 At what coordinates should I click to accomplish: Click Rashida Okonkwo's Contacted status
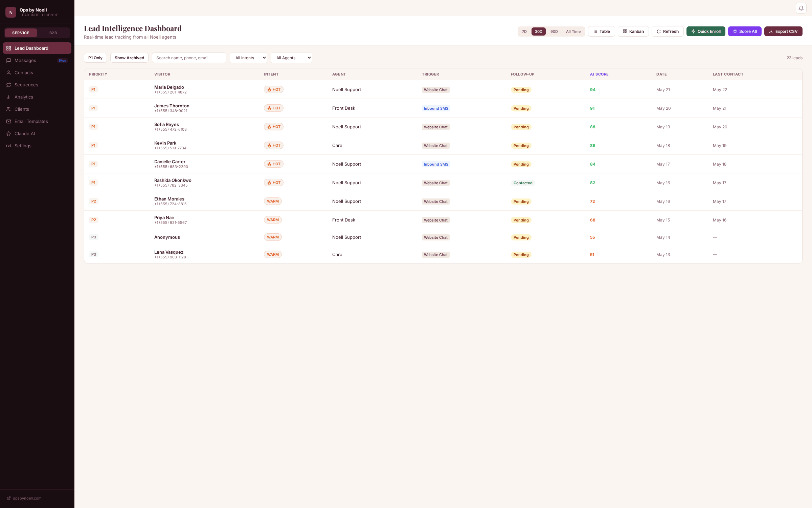(x=523, y=183)
